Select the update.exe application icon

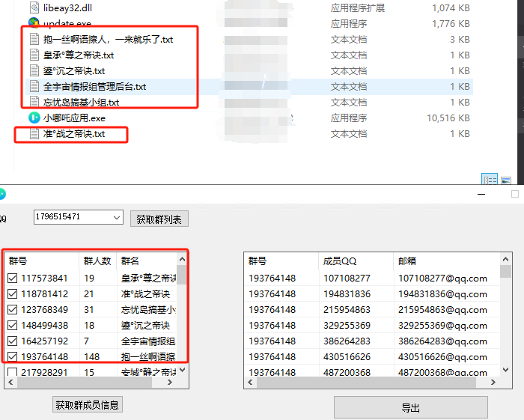(34, 23)
